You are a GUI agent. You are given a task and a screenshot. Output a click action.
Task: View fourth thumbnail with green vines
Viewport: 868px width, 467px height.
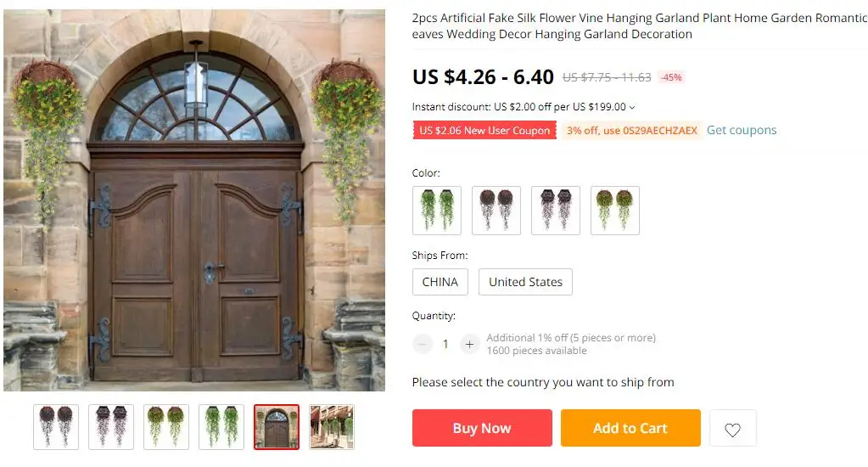pos(221,427)
